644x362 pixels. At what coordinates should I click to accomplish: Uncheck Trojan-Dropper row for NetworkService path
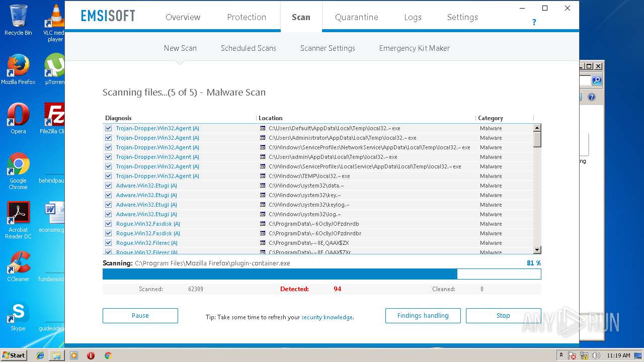coord(108,147)
